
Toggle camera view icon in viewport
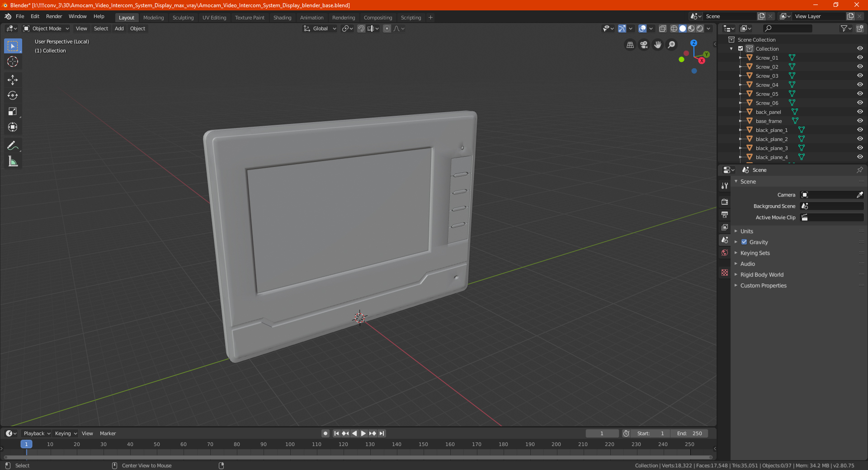click(x=644, y=45)
